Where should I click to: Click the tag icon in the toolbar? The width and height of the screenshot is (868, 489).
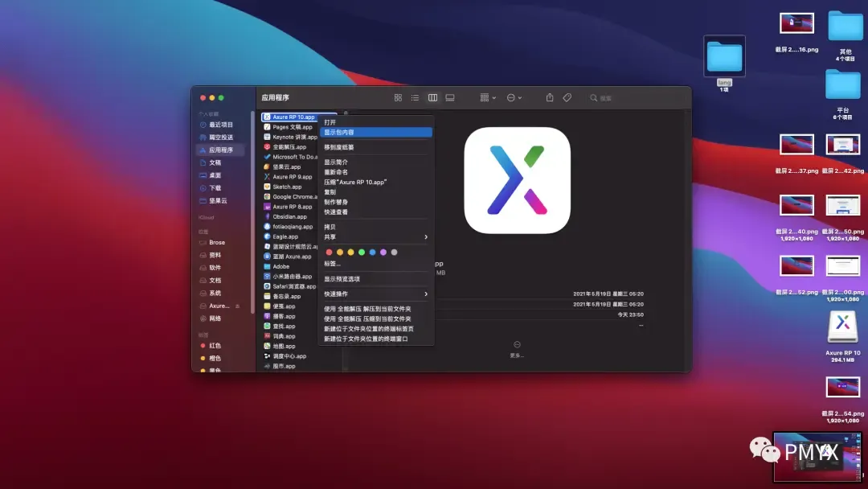click(567, 97)
